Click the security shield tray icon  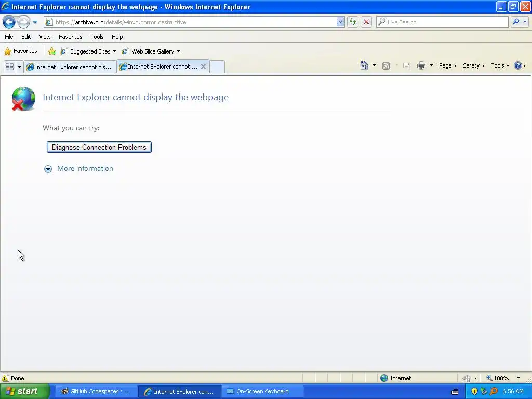click(474, 392)
